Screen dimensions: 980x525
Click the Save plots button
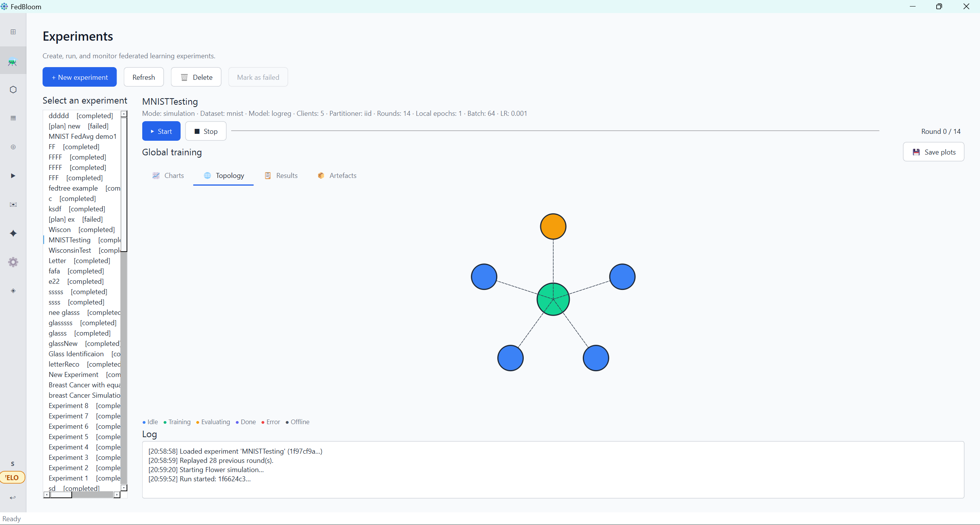coord(934,152)
